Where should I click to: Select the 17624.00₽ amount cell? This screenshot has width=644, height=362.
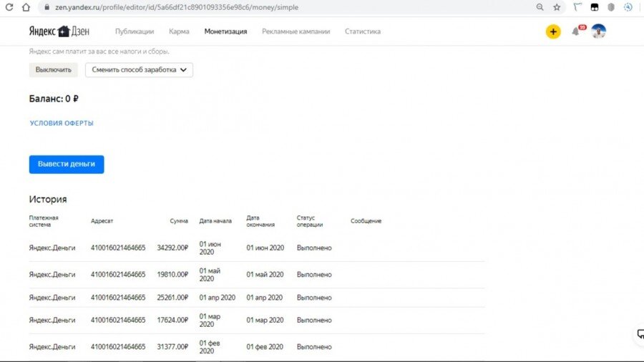(172, 320)
